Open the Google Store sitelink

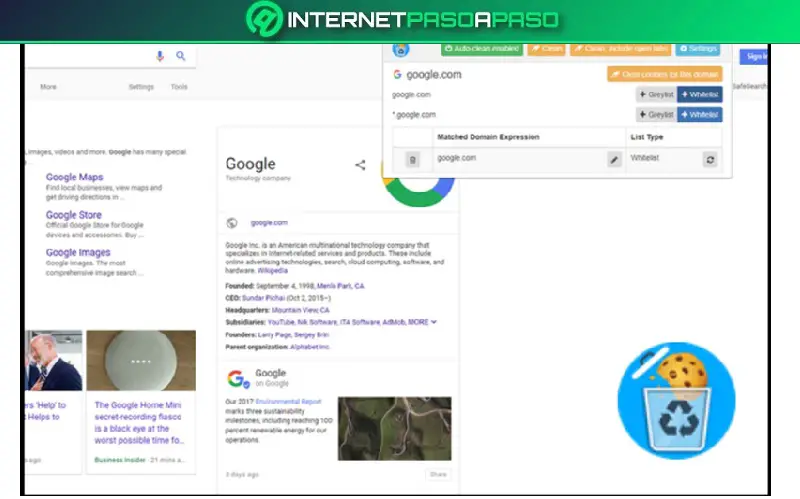pos(73,215)
